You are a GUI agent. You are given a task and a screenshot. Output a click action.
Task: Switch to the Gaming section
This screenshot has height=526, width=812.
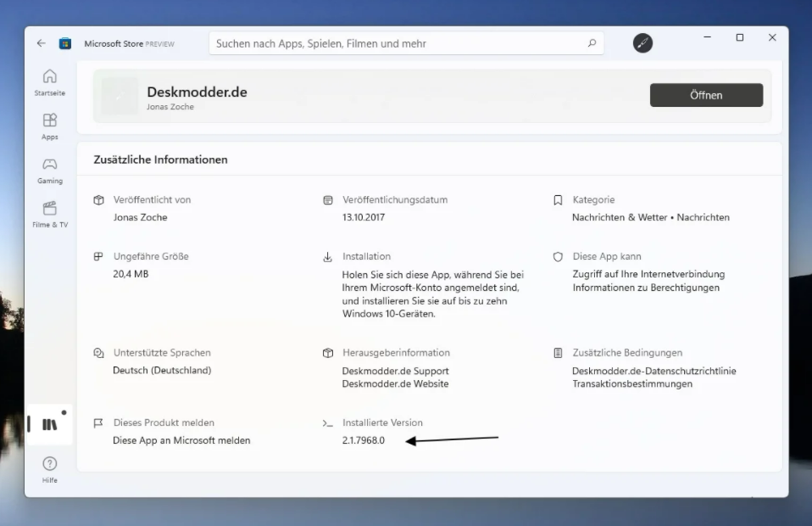(50, 171)
